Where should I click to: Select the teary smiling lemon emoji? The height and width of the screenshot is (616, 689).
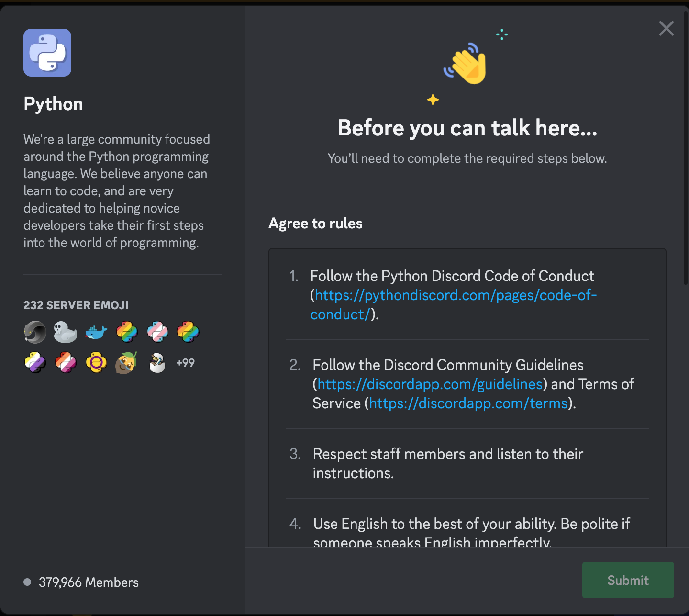(127, 363)
